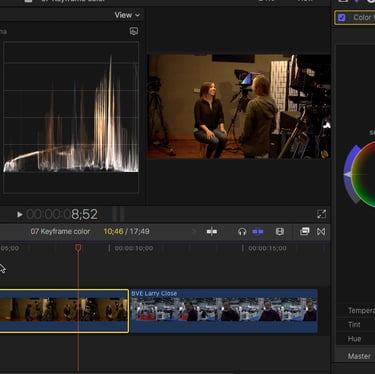Disable the Color correction checkbox

pos(342,18)
